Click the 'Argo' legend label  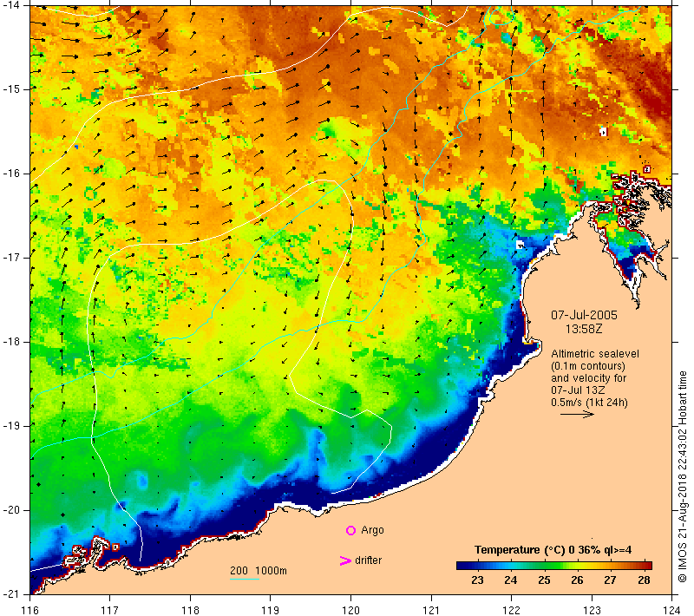tap(372, 530)
